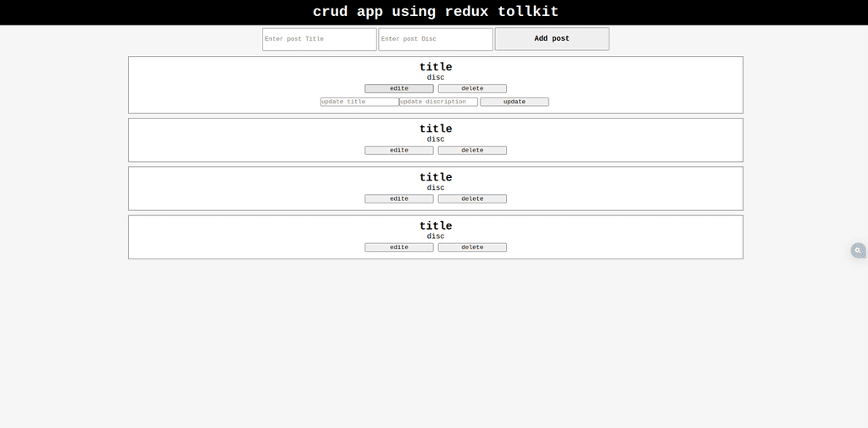Viewport: 868px width, 428px height.
Task: Focus the 'Enter post Disc' input field
Action: 436,39
